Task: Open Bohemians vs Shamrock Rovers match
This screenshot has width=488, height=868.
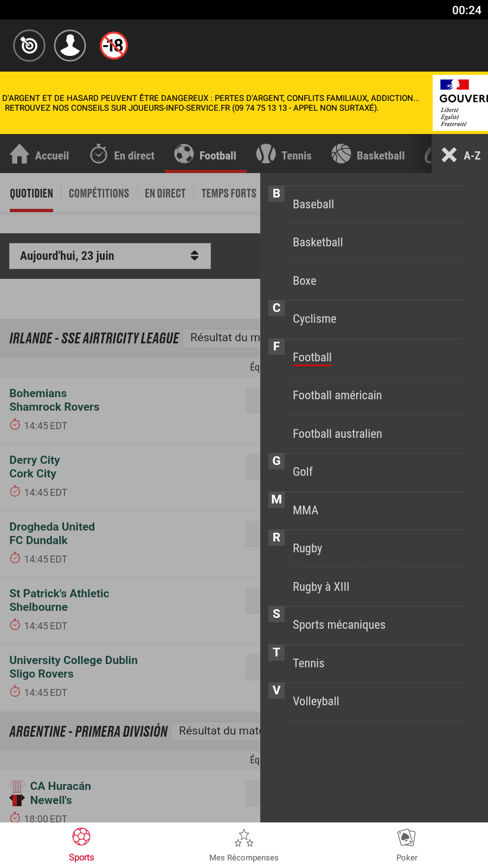Action: click(x=54, y=400)
